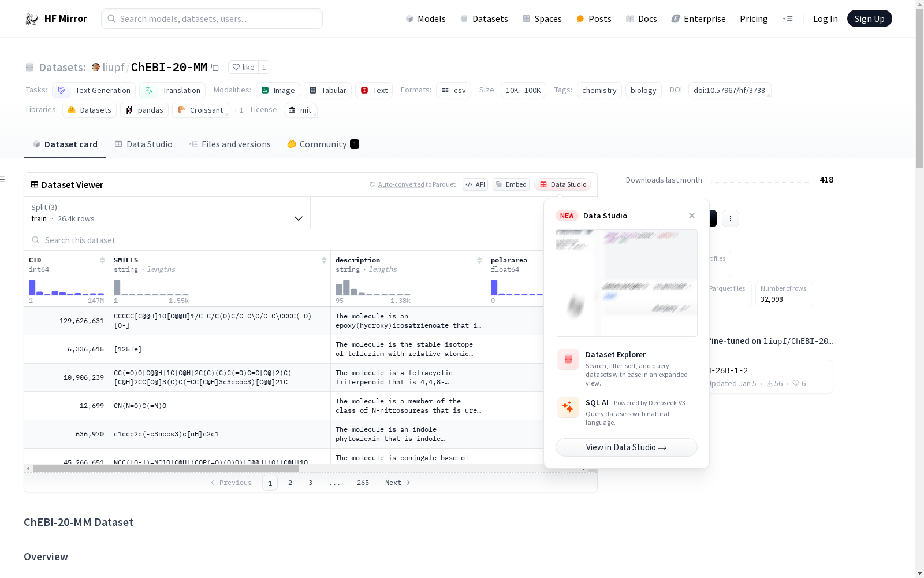Sort the description column
This screenshot has height=578, width=924.
click(x=479, y=260)
